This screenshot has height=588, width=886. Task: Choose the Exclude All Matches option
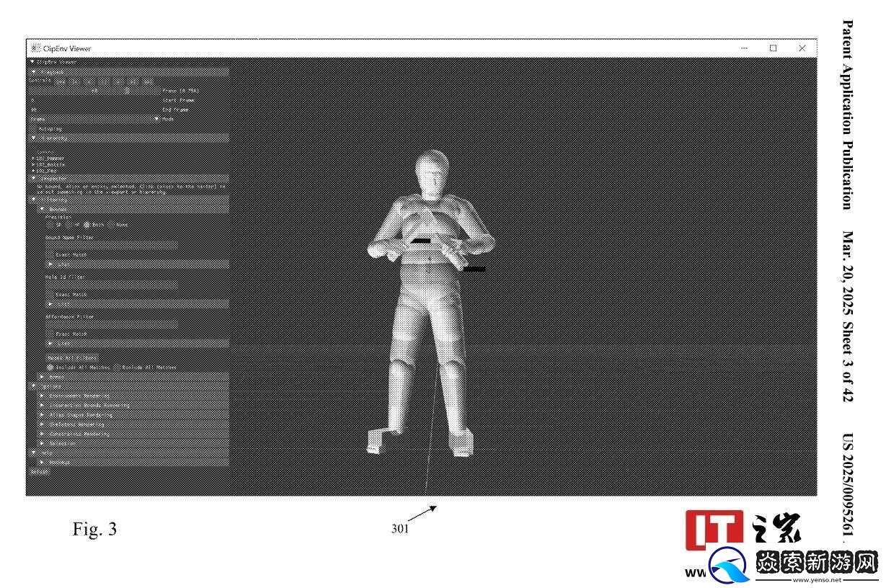118,367
